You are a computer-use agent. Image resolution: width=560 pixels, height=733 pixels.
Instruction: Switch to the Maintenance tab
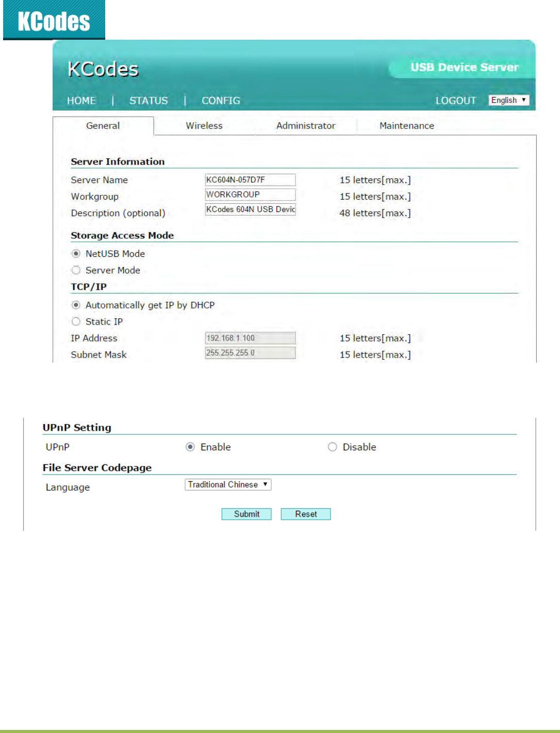(407, 126)
